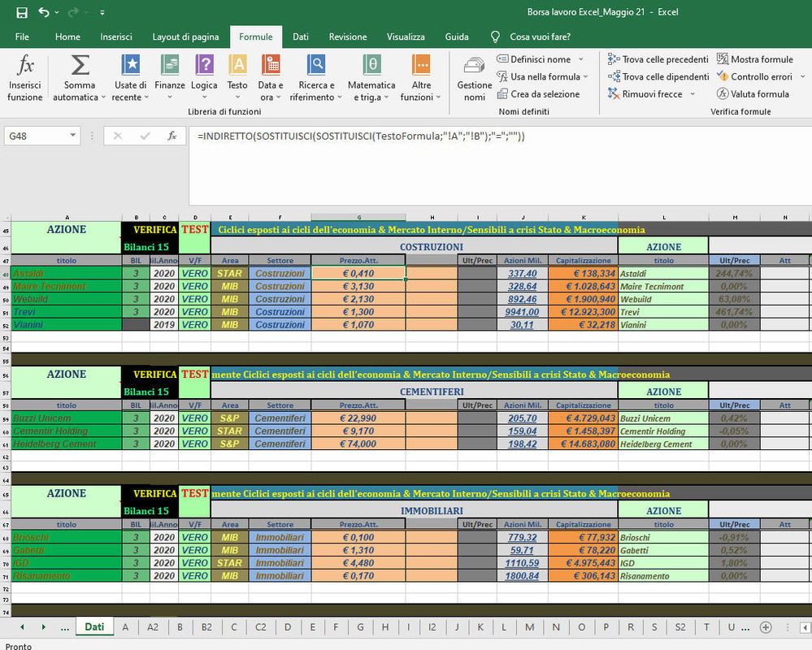Screen dimensions: 812x650
Task: Switch to the Home tab
Action: (67, 37)
